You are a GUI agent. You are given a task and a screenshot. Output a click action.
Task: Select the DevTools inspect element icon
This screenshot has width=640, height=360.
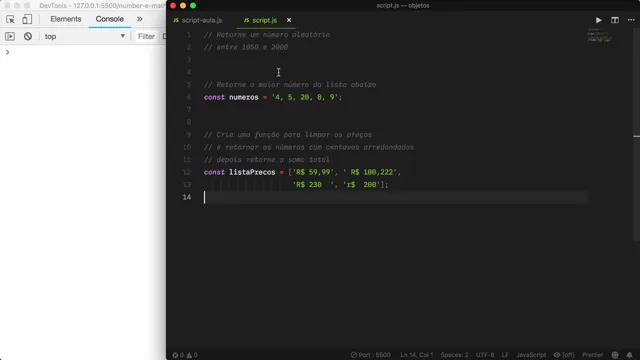[10, 19]
